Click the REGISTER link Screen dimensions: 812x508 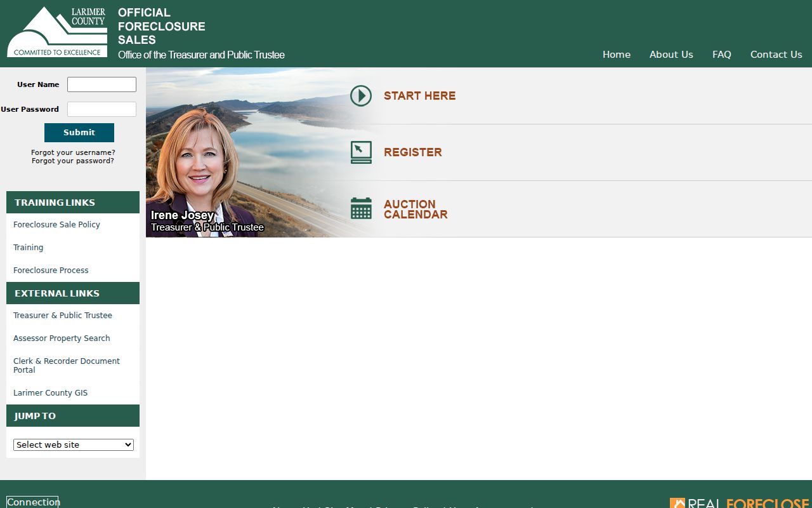[413, 152]
